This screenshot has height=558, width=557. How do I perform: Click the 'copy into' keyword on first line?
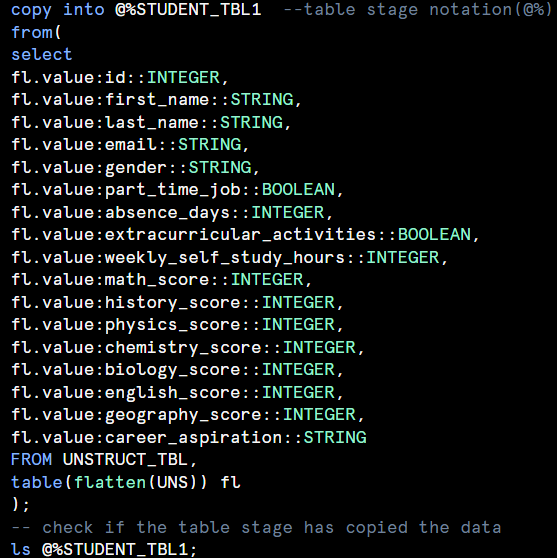click(58, 10)
